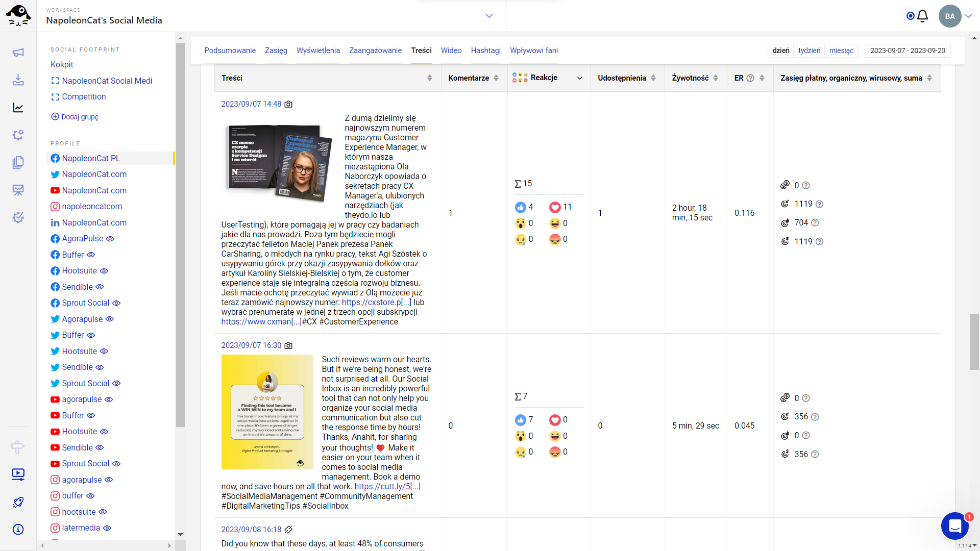980x551 pixels.
Task: Open the magazine cover post thumbnail
Action: [279, 163]
